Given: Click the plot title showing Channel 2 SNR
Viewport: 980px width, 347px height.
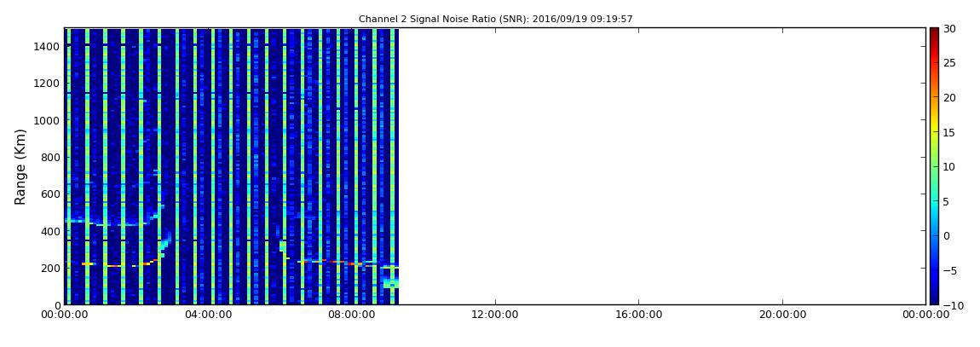Looking at the screenshot, I should point(496,19).
